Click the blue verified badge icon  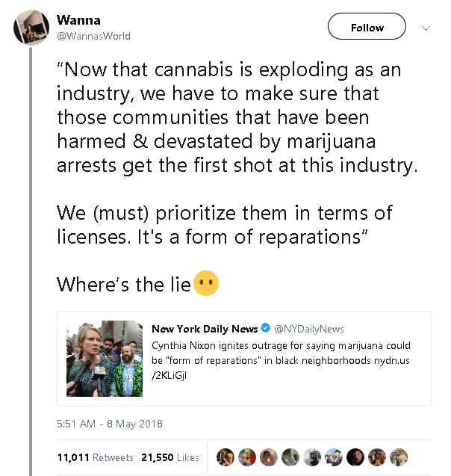pyautogui.click(x=264, y=329)
